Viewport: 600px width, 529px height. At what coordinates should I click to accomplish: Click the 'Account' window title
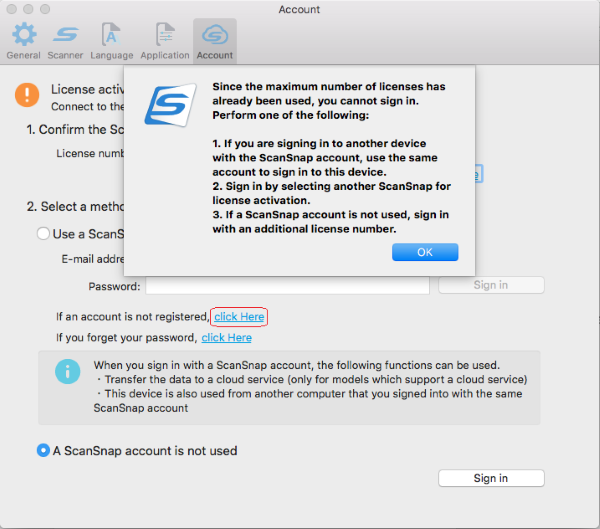(299, 10)
